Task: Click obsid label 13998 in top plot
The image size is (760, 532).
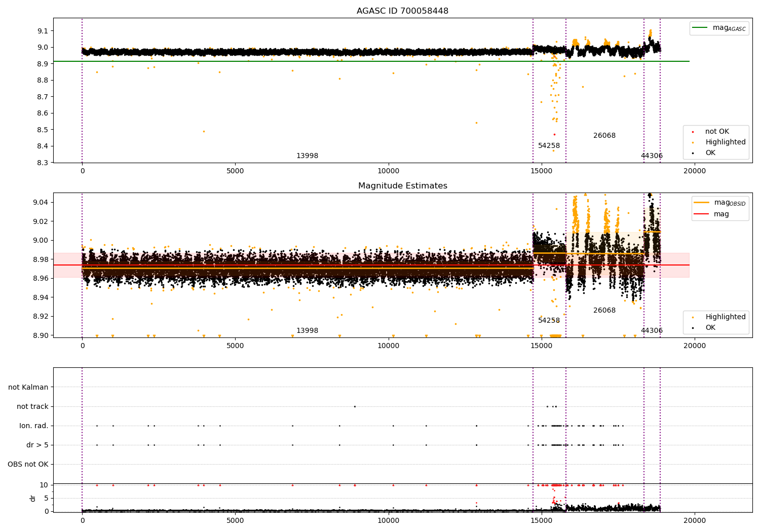Action: (307, 156)
